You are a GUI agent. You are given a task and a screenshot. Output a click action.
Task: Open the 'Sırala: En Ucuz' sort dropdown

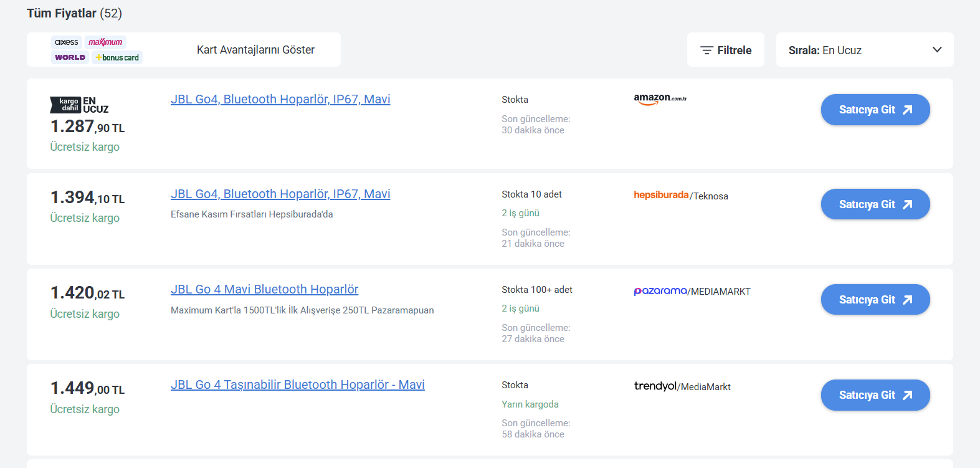tap(865, 50)
